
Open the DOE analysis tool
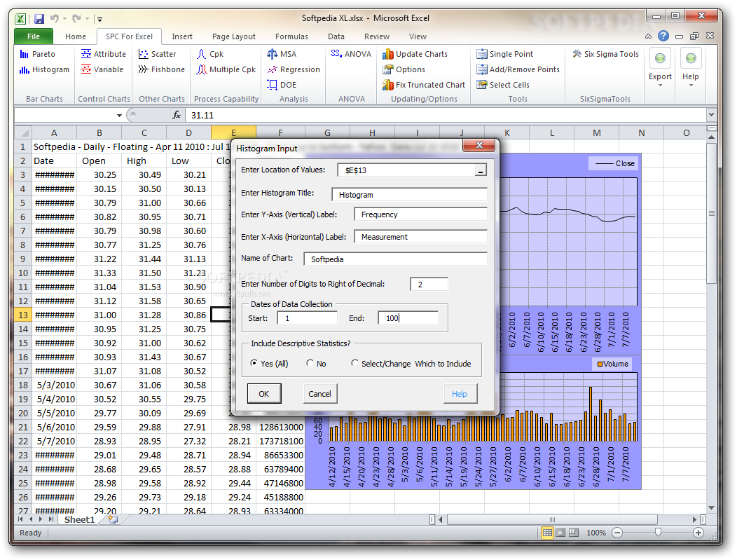(282, 85)
